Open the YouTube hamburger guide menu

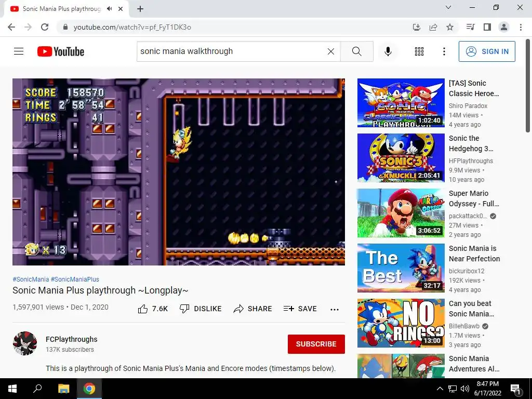coord(19,51)
